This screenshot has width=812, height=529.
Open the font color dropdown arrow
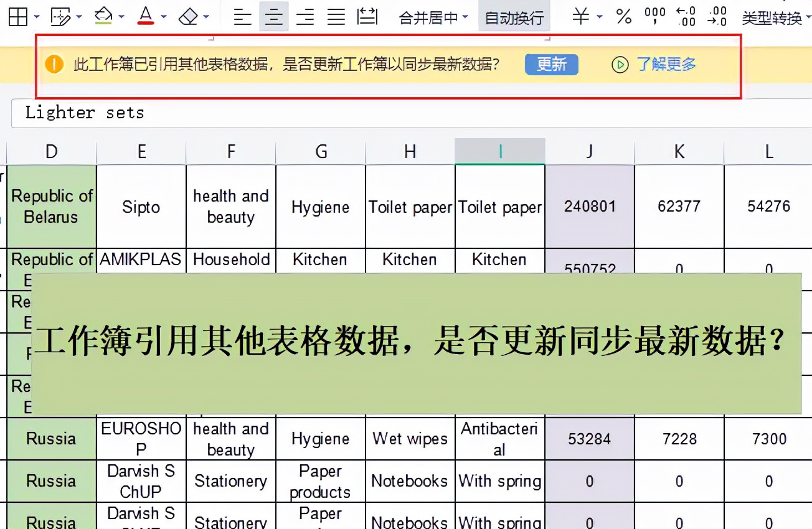pyautogui.click(x=163, y=17)
